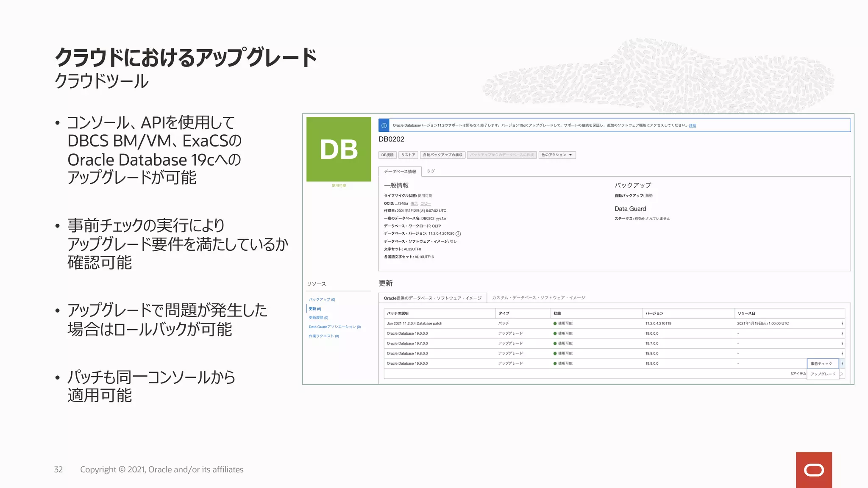Click slide page number 32
868x488 pixels.
(58, 469)
